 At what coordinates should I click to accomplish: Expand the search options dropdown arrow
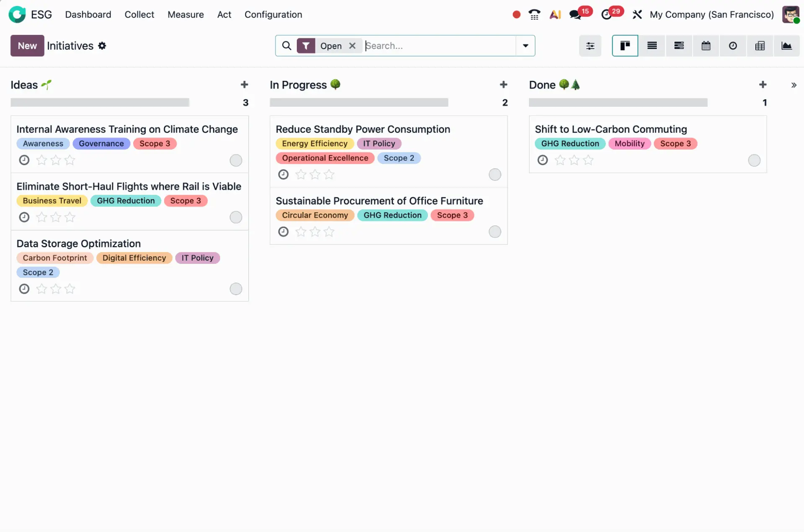click(x=525, y=46)
